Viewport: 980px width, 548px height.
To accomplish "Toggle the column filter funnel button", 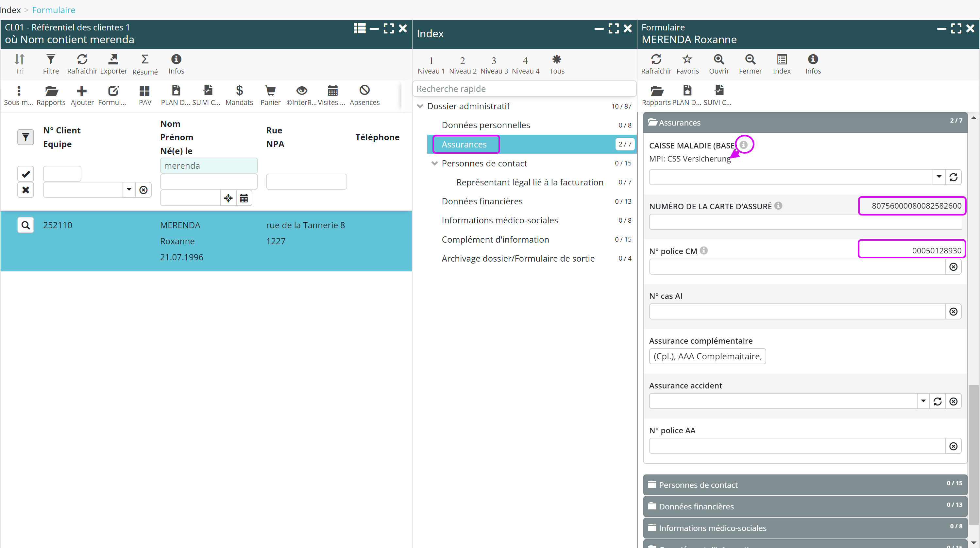I will [x=25, y=137].
